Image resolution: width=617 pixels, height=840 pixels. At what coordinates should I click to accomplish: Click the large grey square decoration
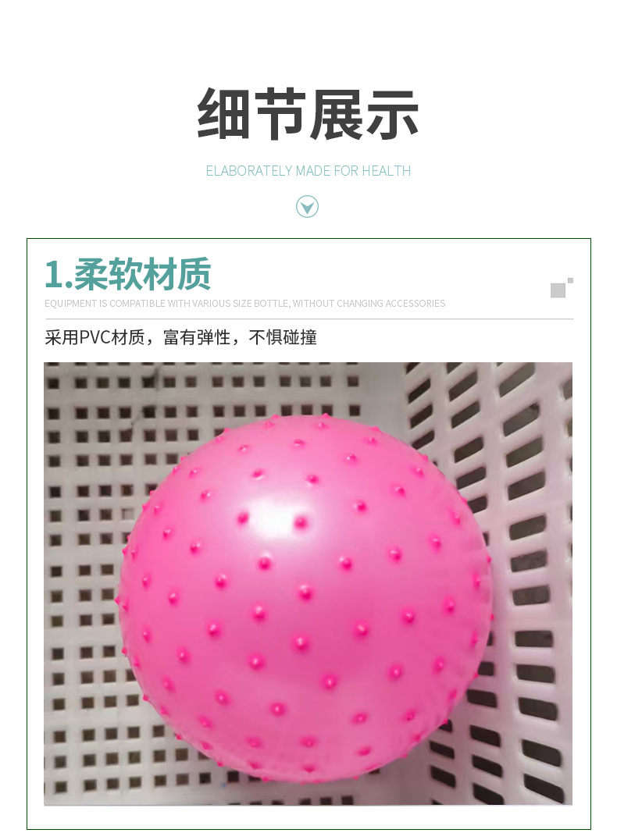pos(558,290)
